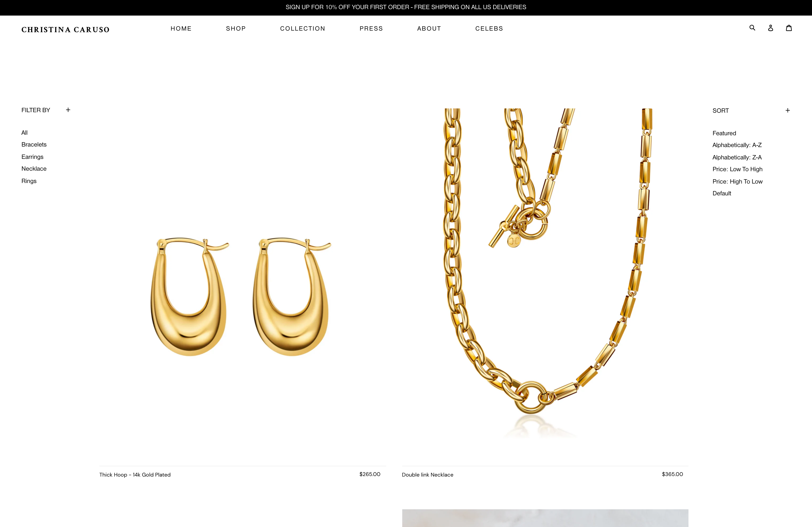The width and height of the screenshot is (812, 527).
Task: Click the account user icon
Action: tap(770, 28)
